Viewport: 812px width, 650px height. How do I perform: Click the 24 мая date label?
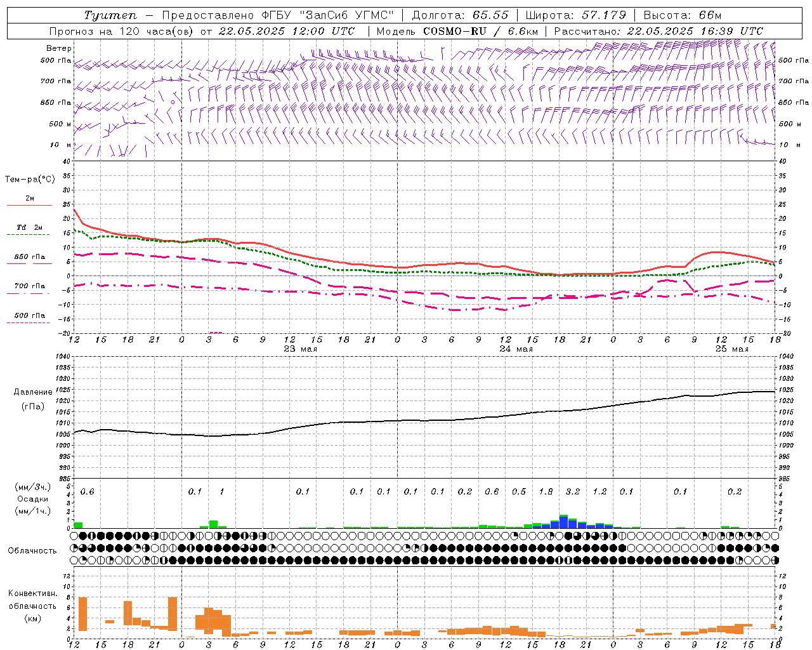point(516,349)
